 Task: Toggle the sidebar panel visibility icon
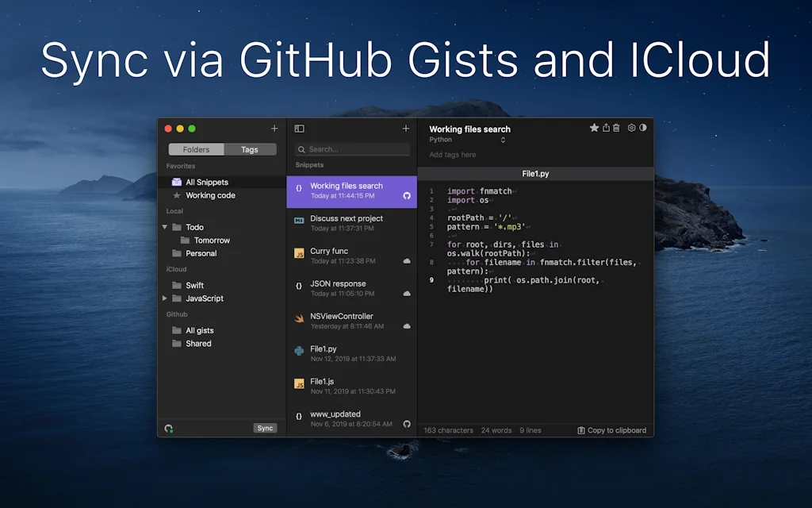[299, 129]
